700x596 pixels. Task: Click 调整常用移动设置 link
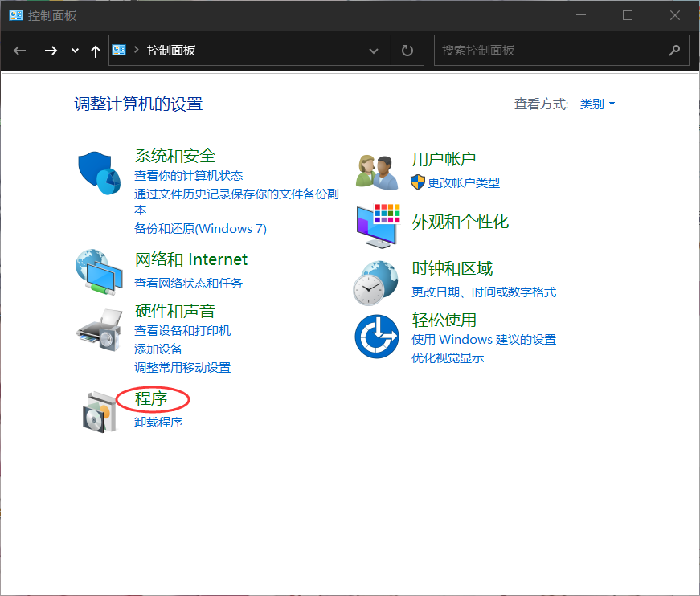(x=182, y=368)
